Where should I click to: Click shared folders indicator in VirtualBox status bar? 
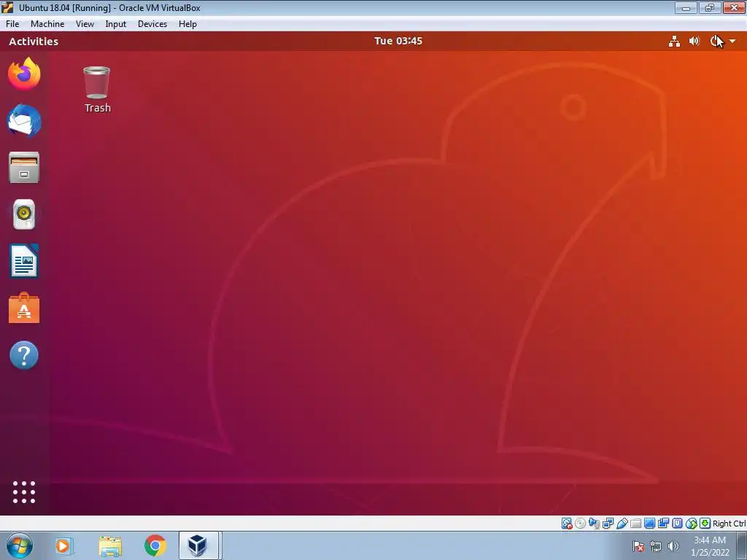pyautogui.click(x=635, y=524)
